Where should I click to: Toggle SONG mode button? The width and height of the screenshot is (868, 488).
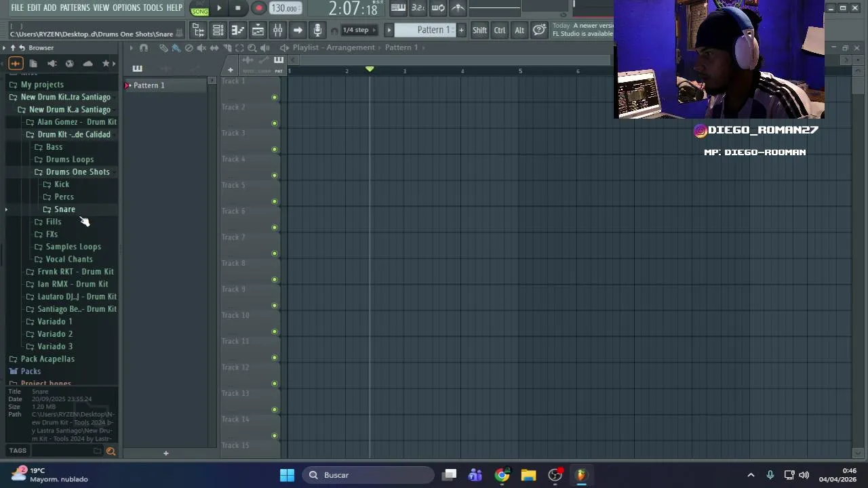(x=199, y=9)
